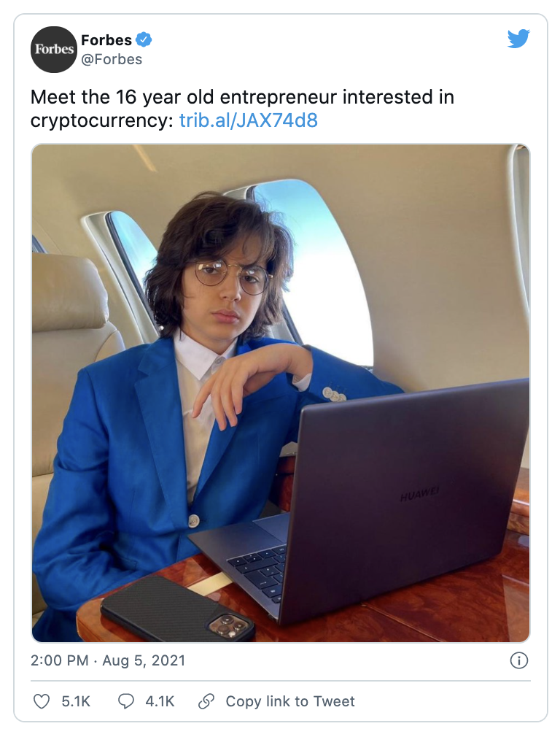Reply using the speech bubble icon

125,701
